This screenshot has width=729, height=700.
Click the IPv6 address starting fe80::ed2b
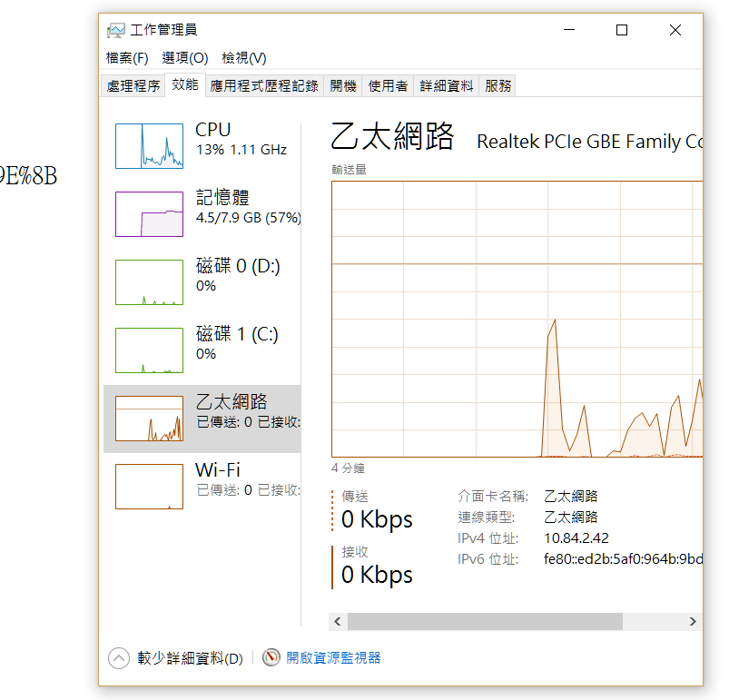(x=624, y=558)
